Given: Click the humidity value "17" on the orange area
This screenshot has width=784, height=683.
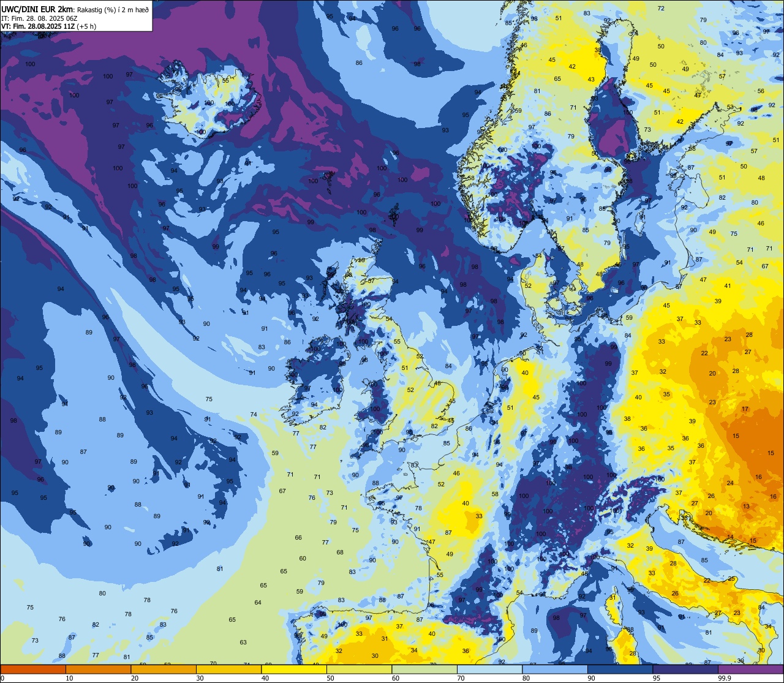Looking at the screenshot, I should 745,409.
